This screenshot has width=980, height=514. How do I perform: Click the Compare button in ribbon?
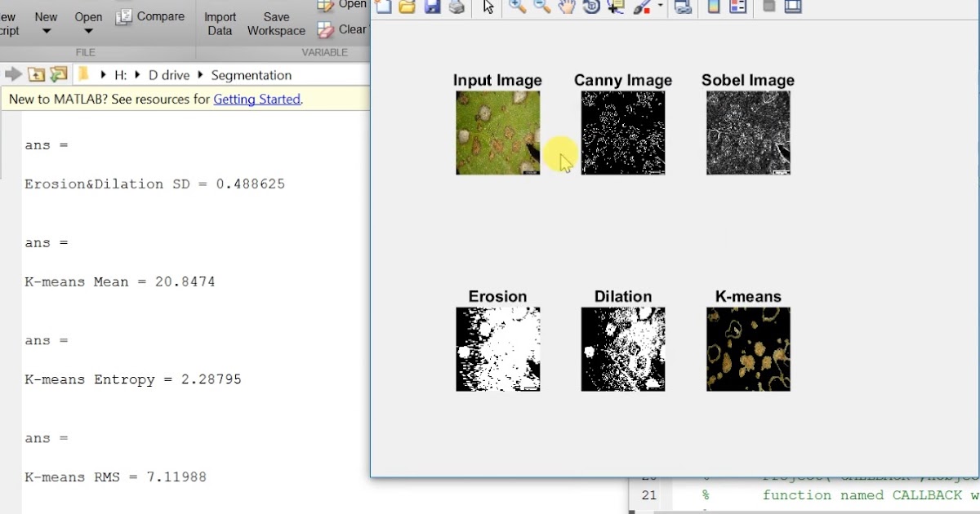click(x=150, y=16)
